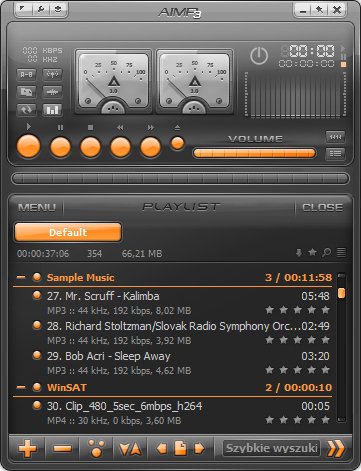Open the sort playlist VA button

pyautogui.click(x=130, y=449)
